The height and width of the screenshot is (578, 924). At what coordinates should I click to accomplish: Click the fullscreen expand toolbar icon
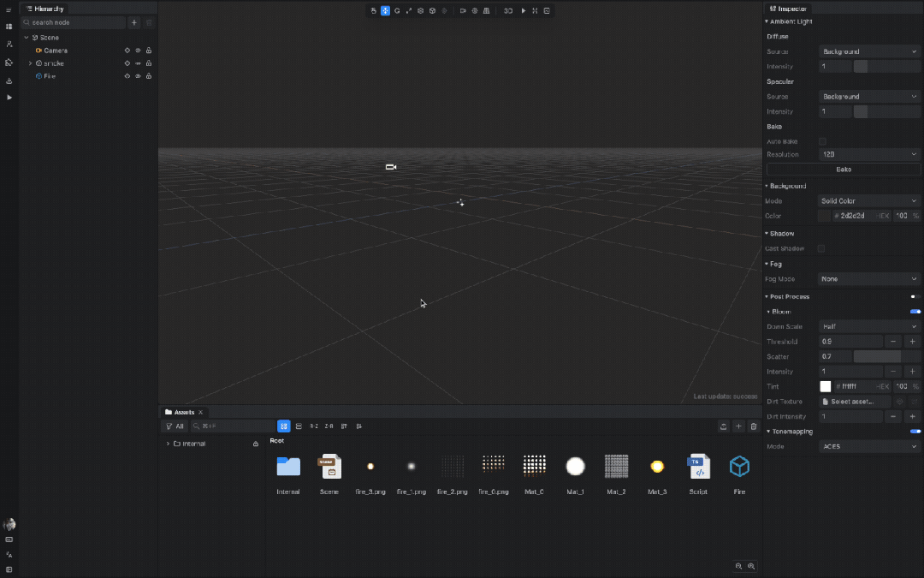tap(535, 10)
